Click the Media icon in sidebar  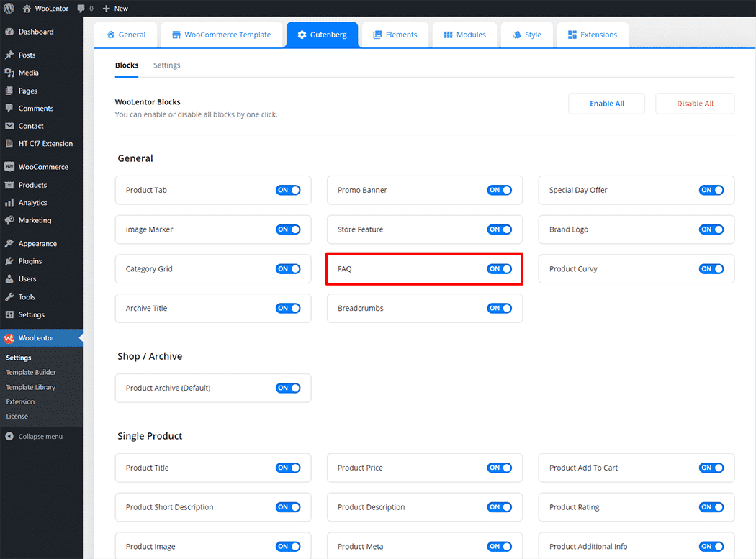pyautogui.click(x=9, y=73)
